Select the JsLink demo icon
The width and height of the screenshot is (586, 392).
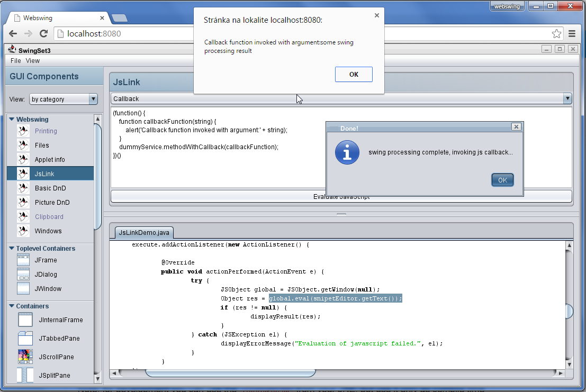tap(23, 174)
